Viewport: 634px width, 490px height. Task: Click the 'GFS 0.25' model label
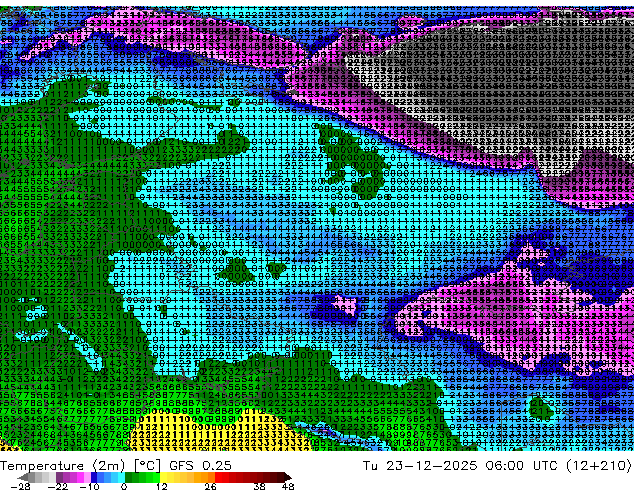point(201,466)
